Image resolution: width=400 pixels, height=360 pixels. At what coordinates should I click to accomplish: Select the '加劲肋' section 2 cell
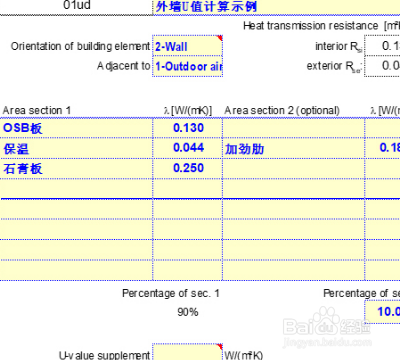click(294, 148)
